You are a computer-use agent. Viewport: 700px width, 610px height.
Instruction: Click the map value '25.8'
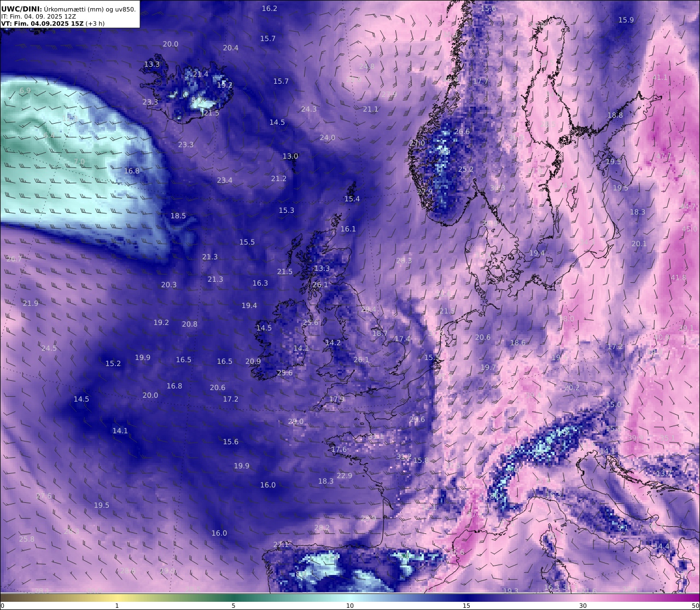point(27,539)
